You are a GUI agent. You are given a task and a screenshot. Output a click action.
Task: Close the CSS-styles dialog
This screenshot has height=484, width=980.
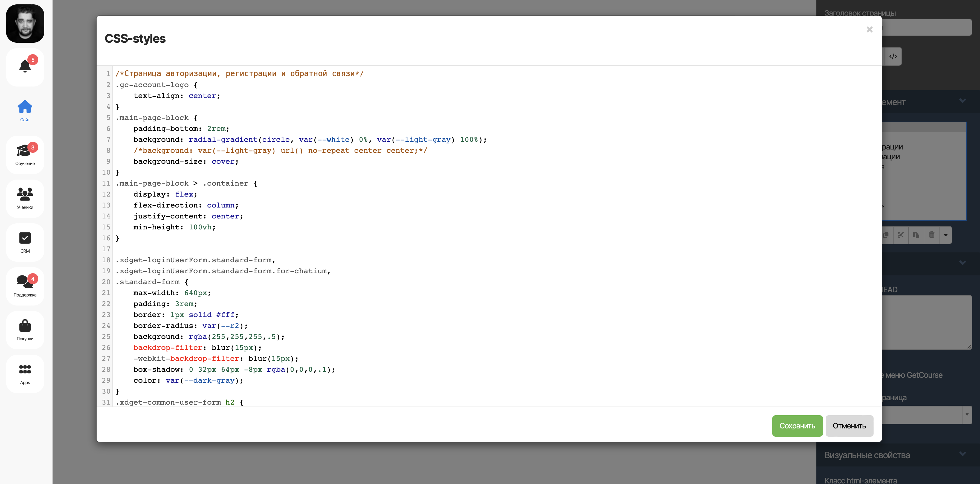click(x=869, y=29)
